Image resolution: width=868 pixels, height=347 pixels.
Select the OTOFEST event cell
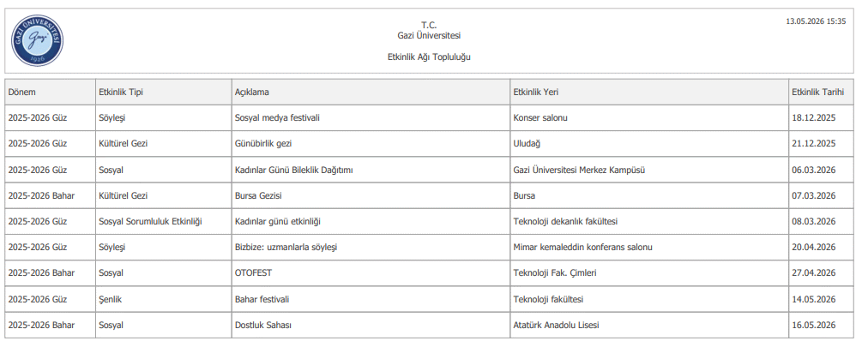click(x=371, y=273)
